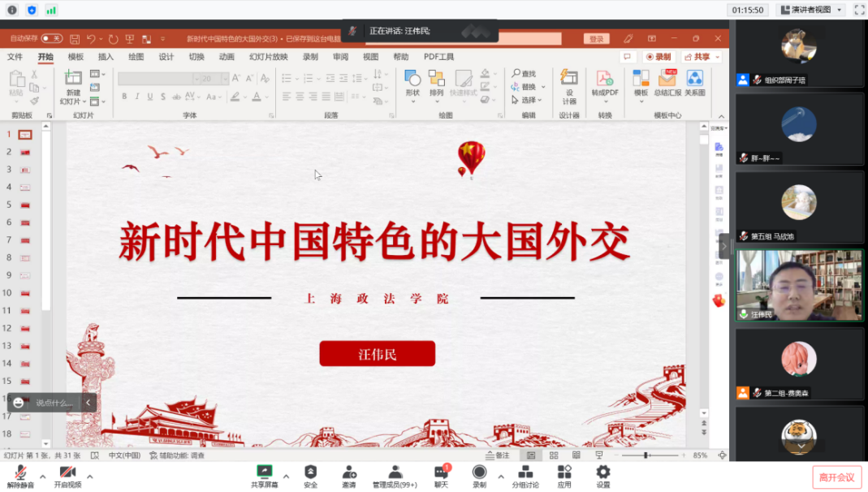Toggle the 自动保存 autosave switch
The width and height of the screenshot is (868, 492).
pos(52,38)
